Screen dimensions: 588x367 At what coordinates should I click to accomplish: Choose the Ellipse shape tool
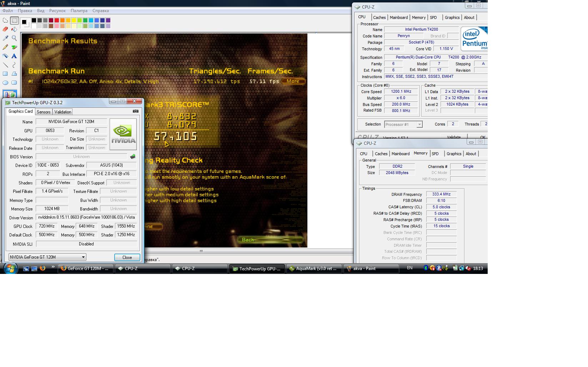(5, 83)
